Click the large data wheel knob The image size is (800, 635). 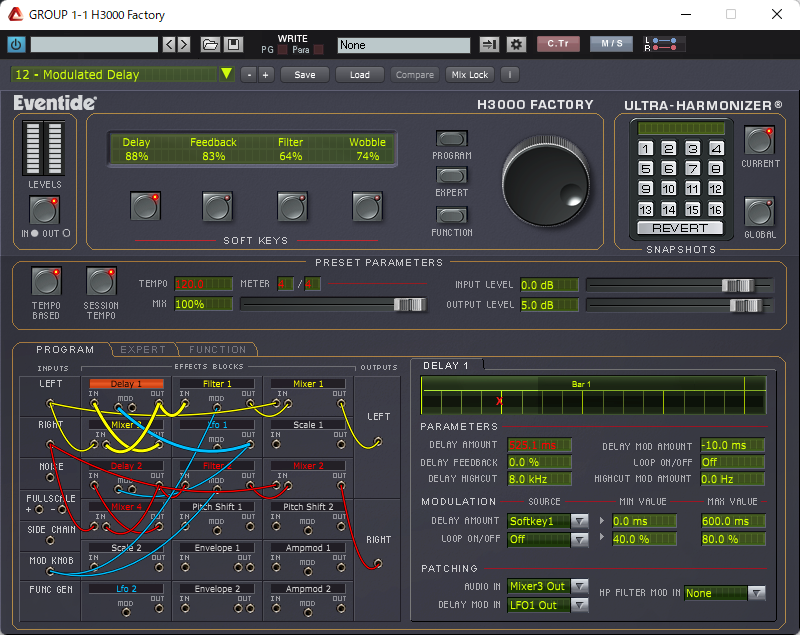[x=546, y=181]
